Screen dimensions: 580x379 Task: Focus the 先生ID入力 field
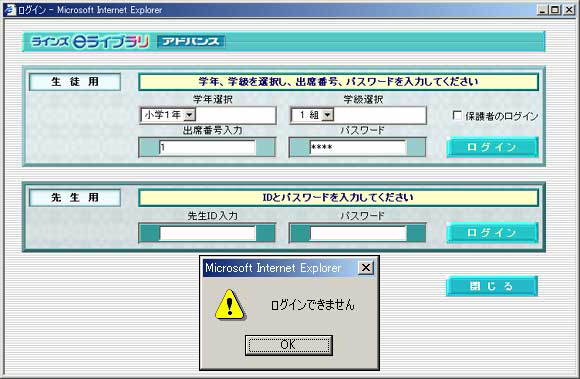click(x=207, y=233)
